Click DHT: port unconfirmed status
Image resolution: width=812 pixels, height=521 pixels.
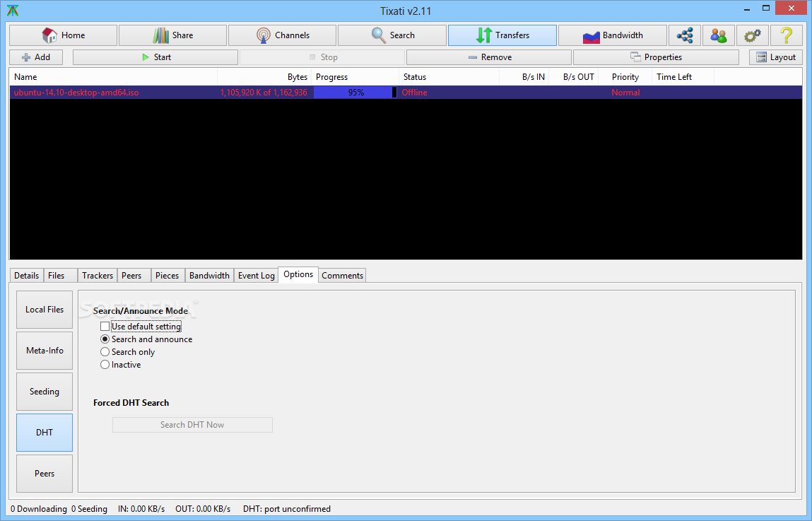(287, 508)
